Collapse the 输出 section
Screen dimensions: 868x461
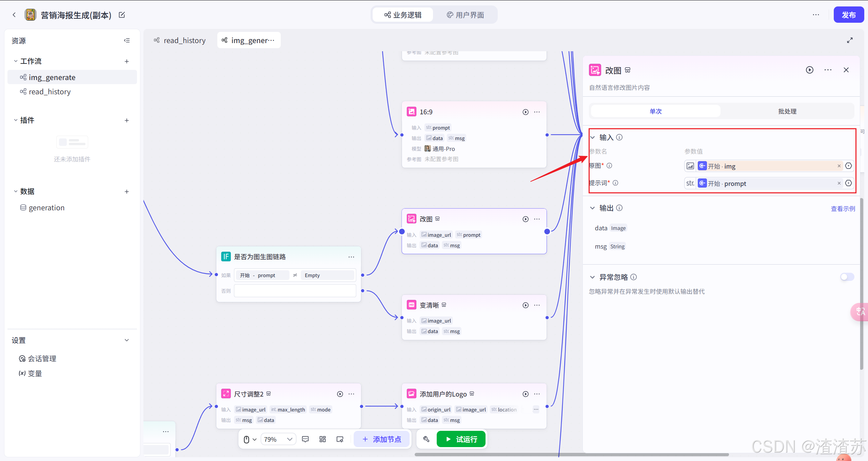click(x=592, y=208)
